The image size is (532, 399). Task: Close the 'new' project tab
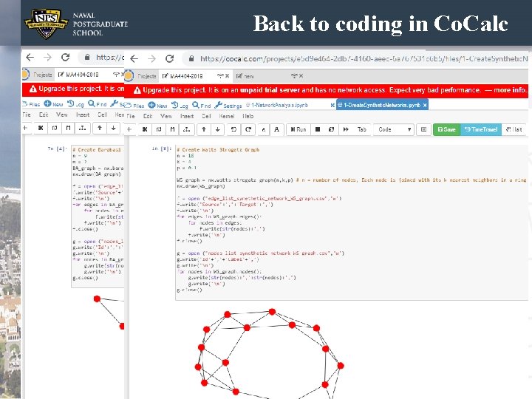(301, 76)
